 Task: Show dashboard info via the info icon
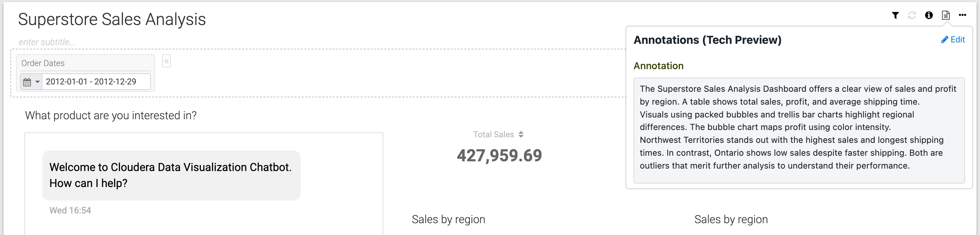(929, 16)
